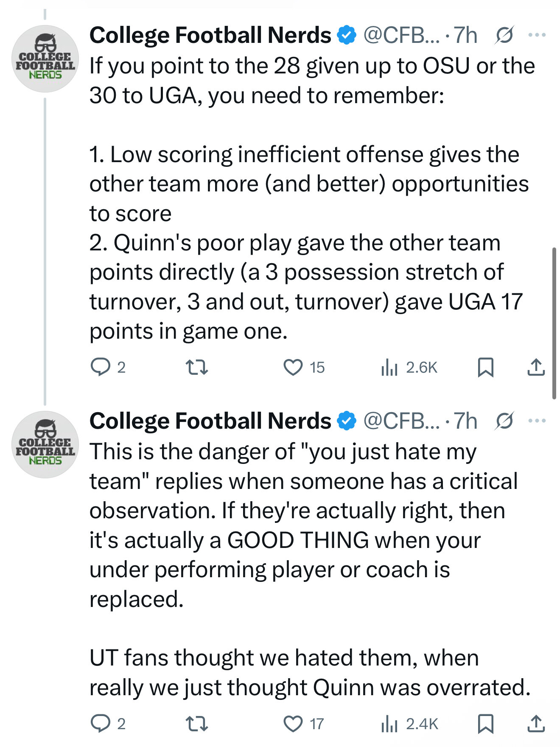Open College Football Nerds profile name, second tweet
This screenshot has height=747, width=560.
tap(210, 421)
